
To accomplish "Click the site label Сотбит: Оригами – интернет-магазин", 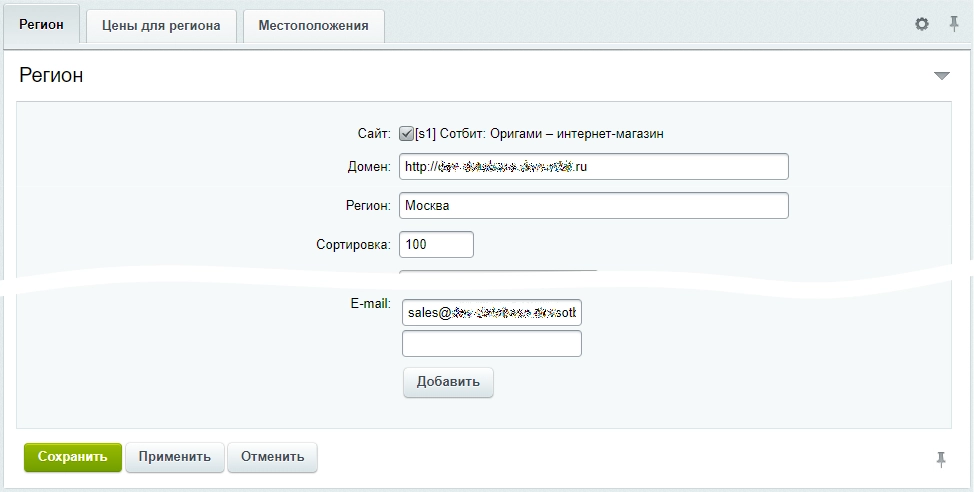I will [x=539, y=134].
